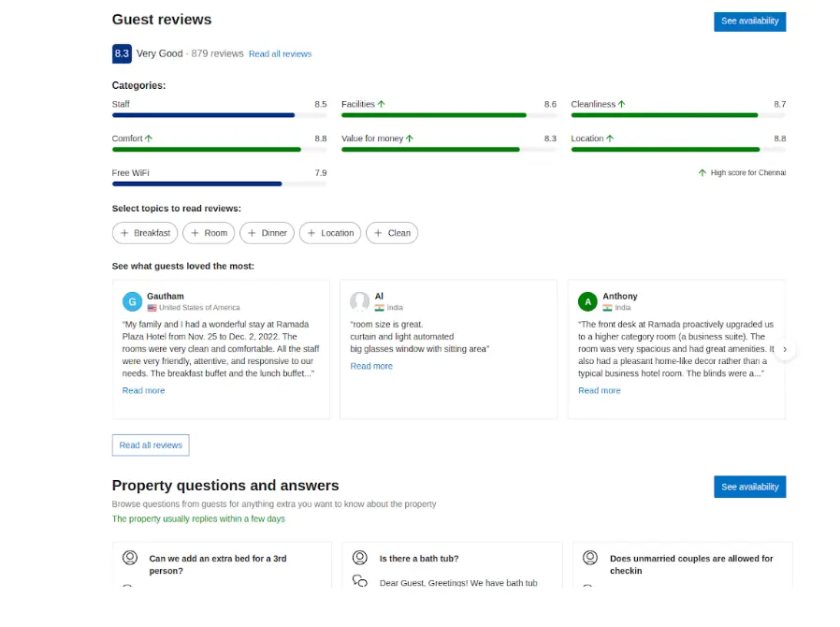Toggle the Dinner review topic
Image resolution: width=840 pixels, height=627 pixels.
pyautogui.click(x=267, y=233)
